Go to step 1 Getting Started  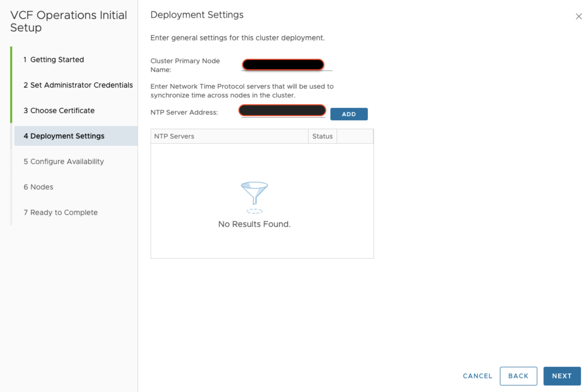pyautogui.click(x=54, y=60)
